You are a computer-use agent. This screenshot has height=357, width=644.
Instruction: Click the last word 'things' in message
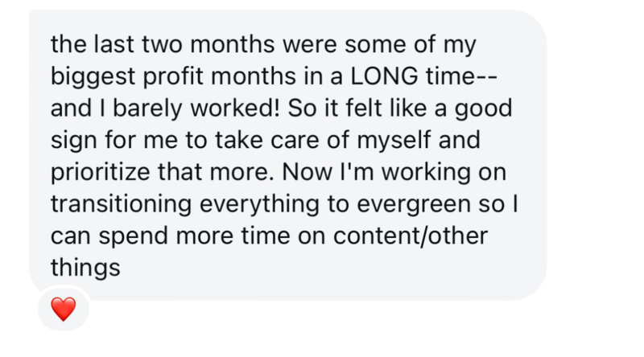point(85,269)
